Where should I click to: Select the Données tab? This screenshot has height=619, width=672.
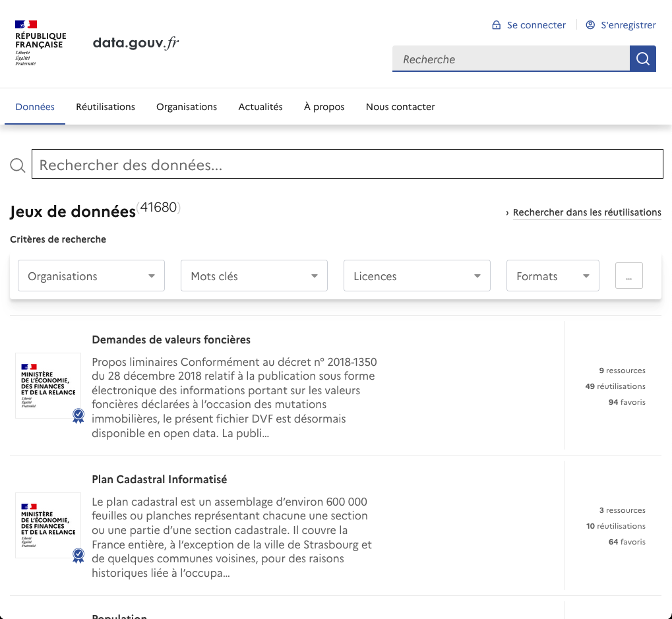[x=35, y=107]
